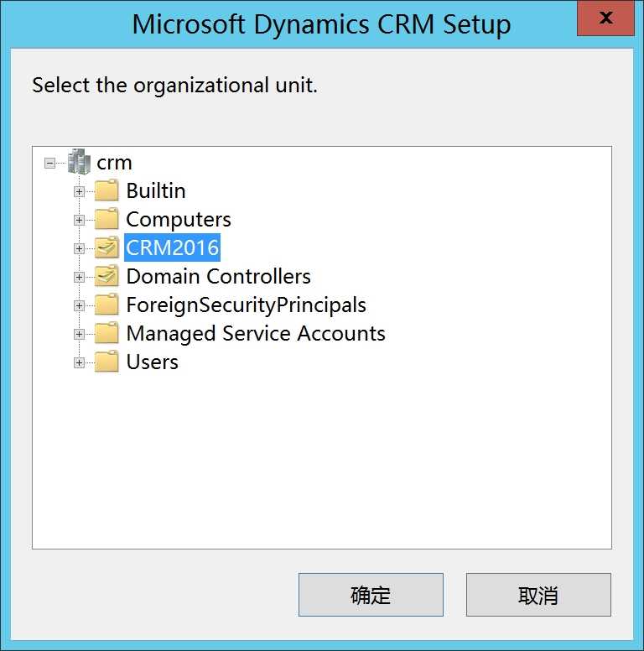Click the Domain Controllers organizational unit icon
The image size is (644, 651).
tap(106, 276)
